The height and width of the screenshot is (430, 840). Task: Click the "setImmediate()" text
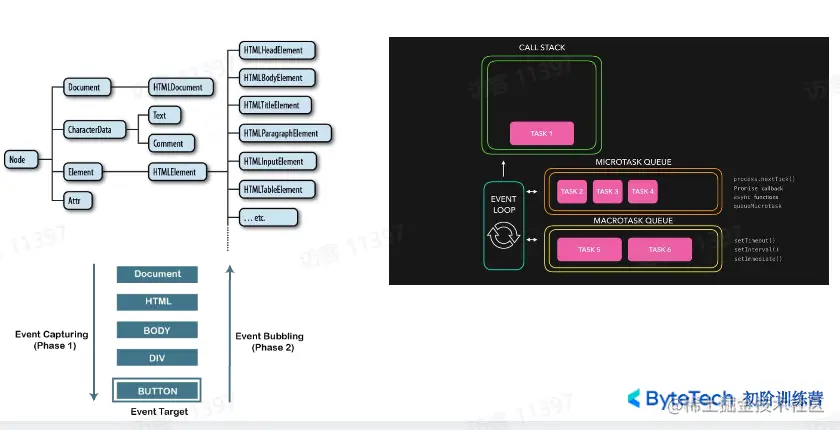[x=758, y=259]
